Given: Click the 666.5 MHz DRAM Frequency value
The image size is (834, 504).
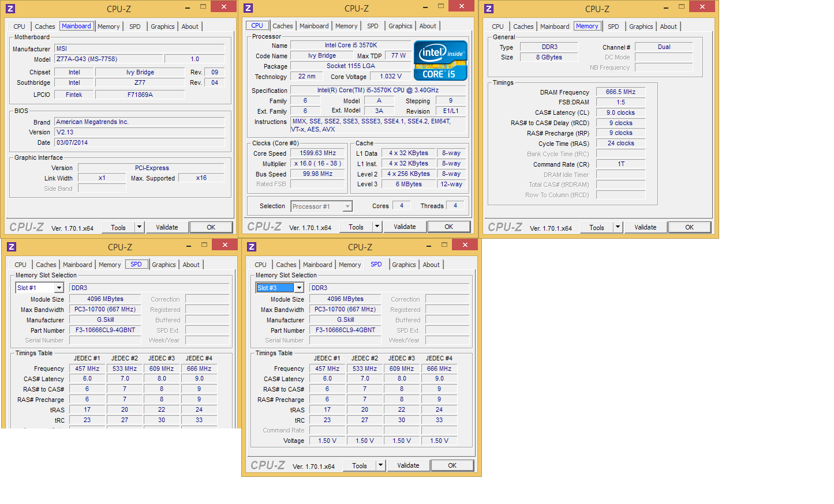Looking at the screenshot, I should 620,92.
